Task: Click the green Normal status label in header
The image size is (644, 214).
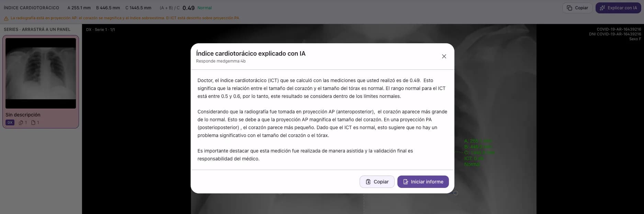Action: 204,8
